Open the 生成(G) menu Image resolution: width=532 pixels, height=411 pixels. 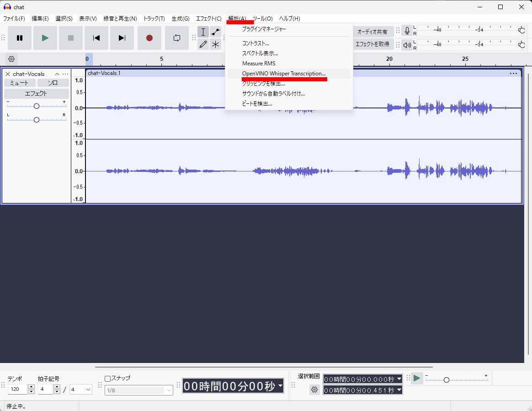click(x=181, y=19)
